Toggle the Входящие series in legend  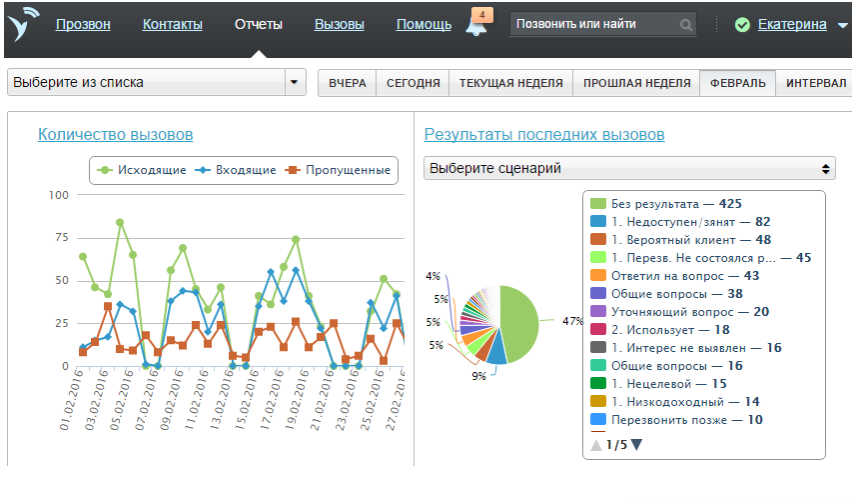tap(236, 170)
